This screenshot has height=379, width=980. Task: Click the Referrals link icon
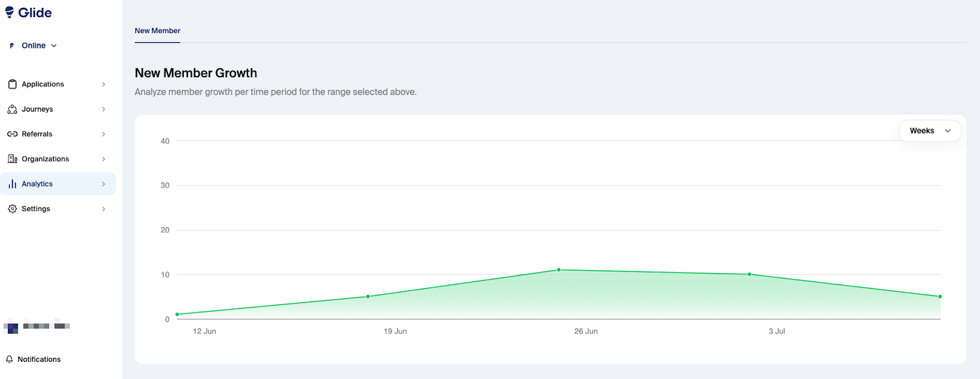[x=12, y=134]
